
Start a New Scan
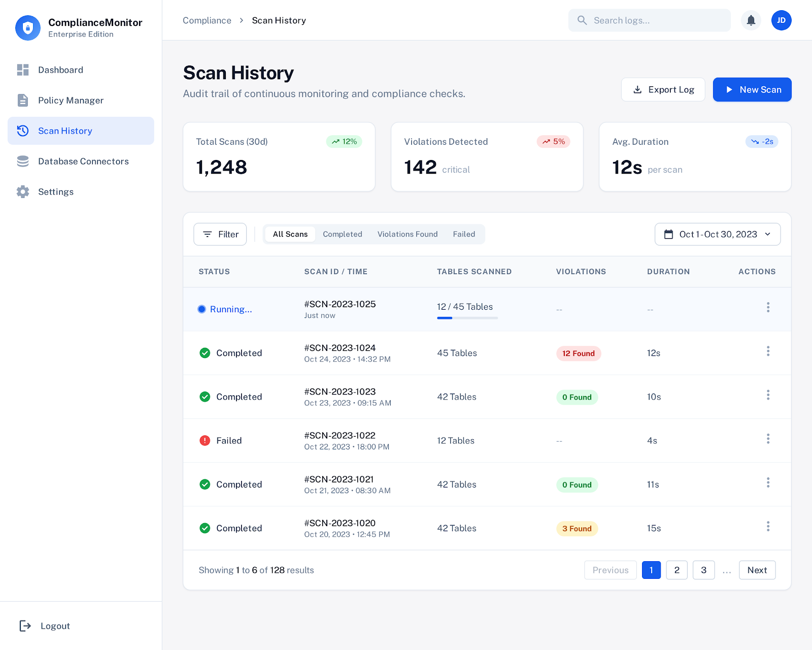coord(752,89)
